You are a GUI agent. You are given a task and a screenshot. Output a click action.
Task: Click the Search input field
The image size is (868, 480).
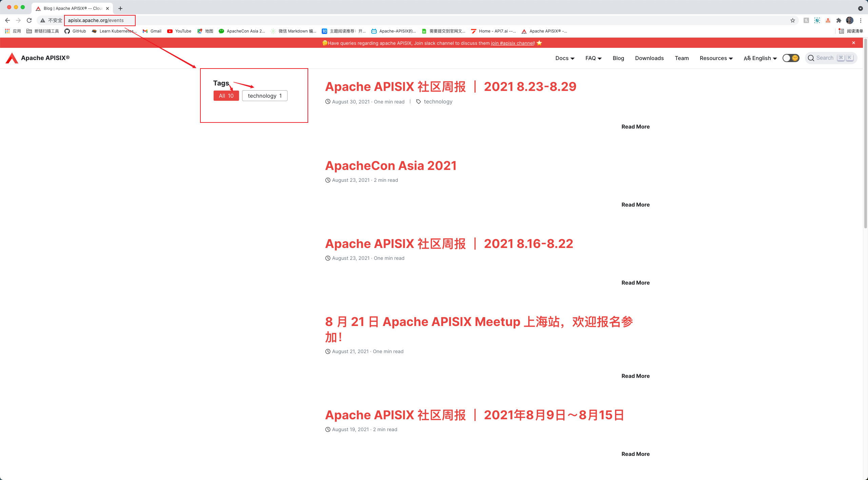tap(831, 58)
